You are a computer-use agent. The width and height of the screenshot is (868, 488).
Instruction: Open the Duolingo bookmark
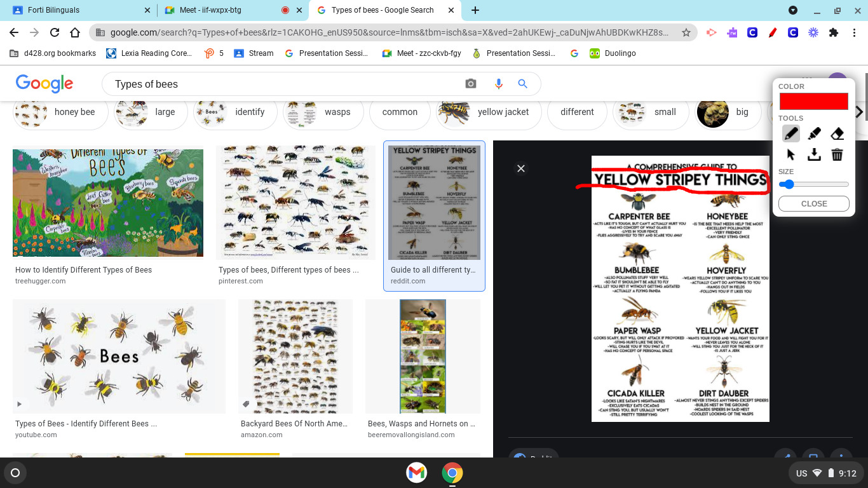point(612,53)
